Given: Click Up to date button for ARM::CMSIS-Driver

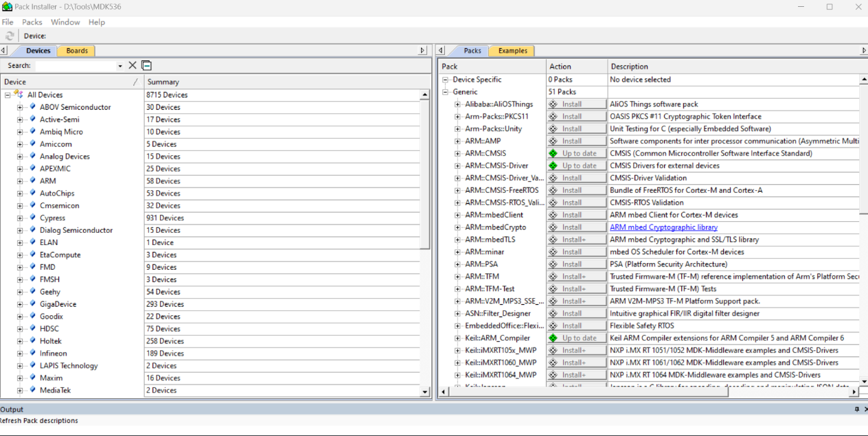Looking at the screenshot, I should (x=577, y=165).
